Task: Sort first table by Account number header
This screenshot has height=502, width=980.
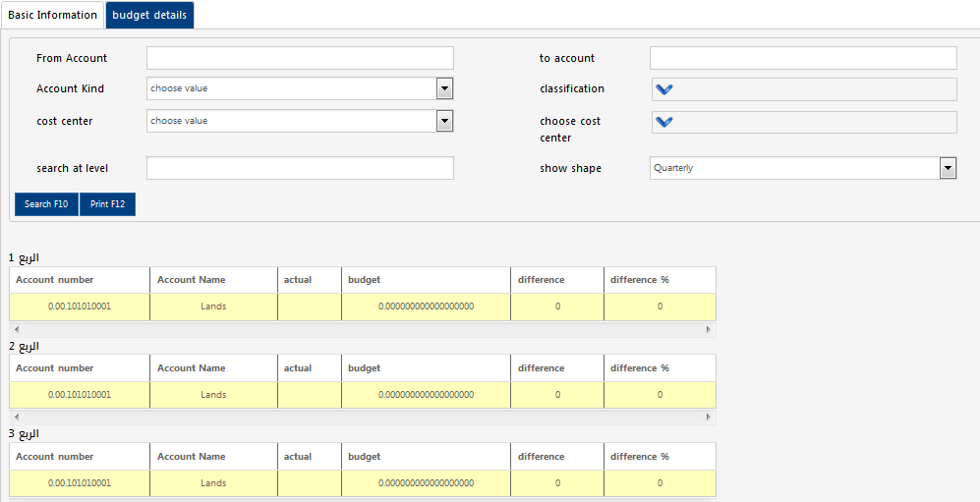Action: (55, 280)
